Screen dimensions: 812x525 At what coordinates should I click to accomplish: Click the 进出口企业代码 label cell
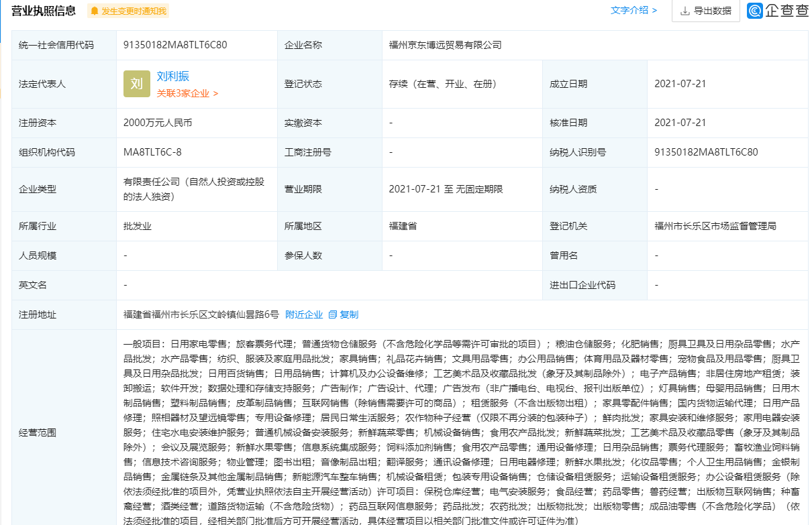[x=595, y=285]
